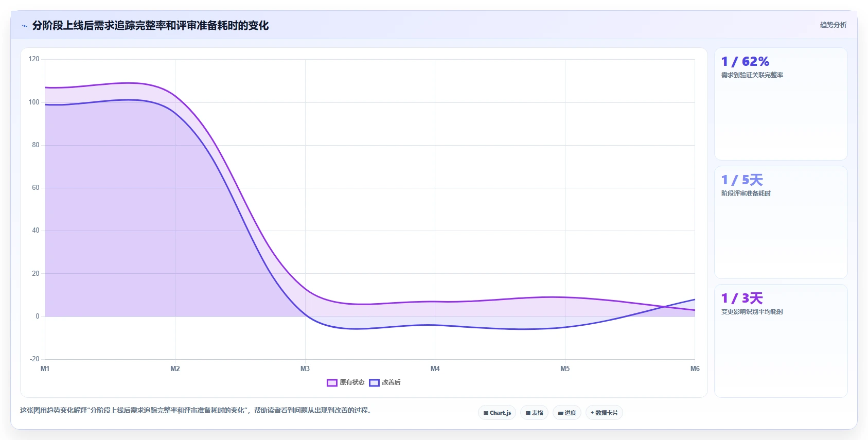Choose the 数据卡片 tag
Screen dimensions: 868x440
coord(604,413)
